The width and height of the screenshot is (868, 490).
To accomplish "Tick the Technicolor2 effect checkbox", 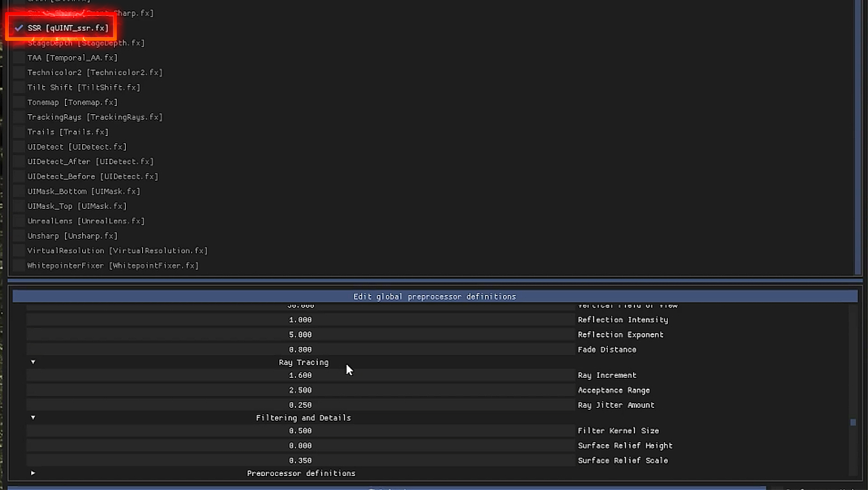I will 19,73.
